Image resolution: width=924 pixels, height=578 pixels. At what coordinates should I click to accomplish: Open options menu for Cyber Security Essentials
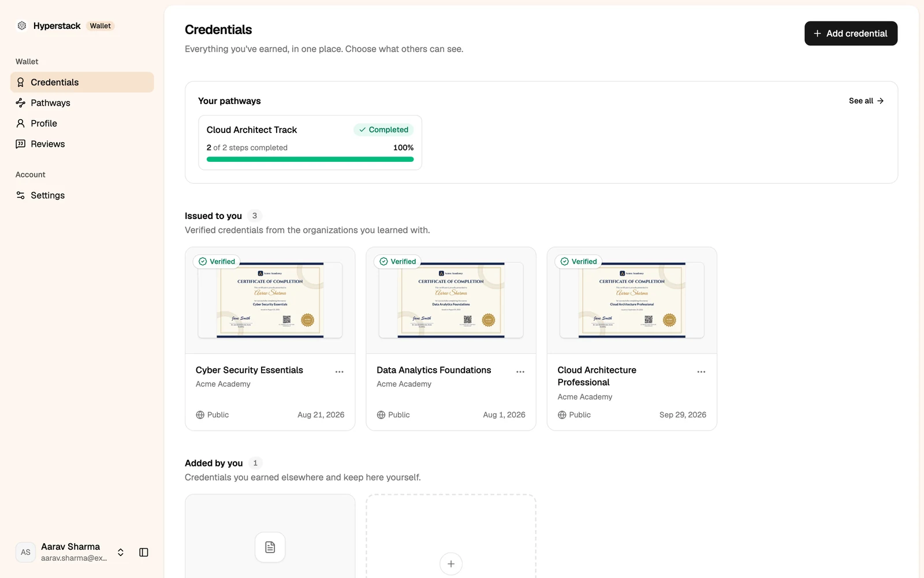coord(340,372)
